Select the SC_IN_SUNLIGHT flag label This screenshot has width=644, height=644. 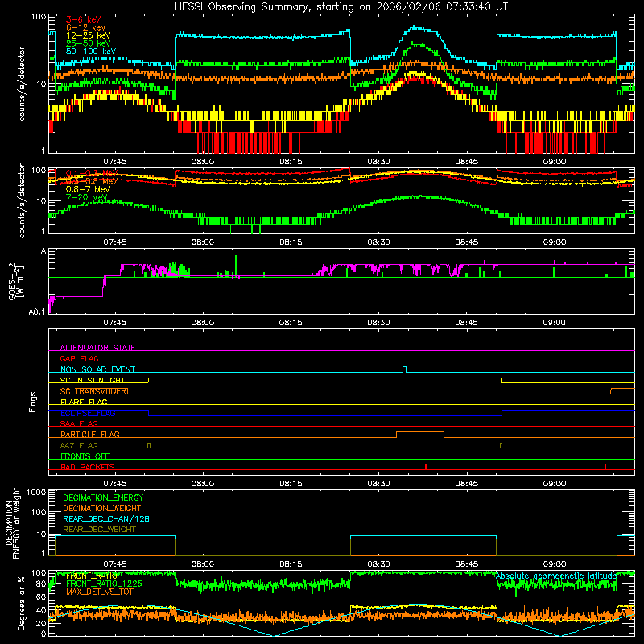[93, 380]
